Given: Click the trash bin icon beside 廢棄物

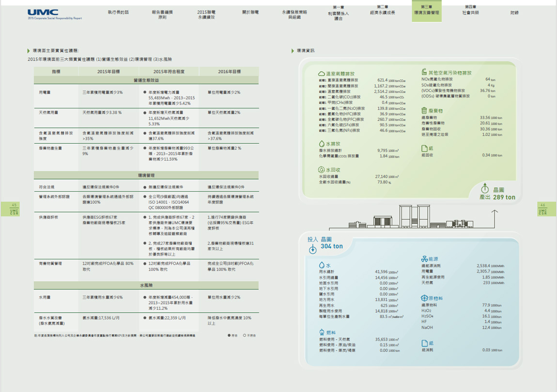Looking at the screenshot, I should 424,111.
